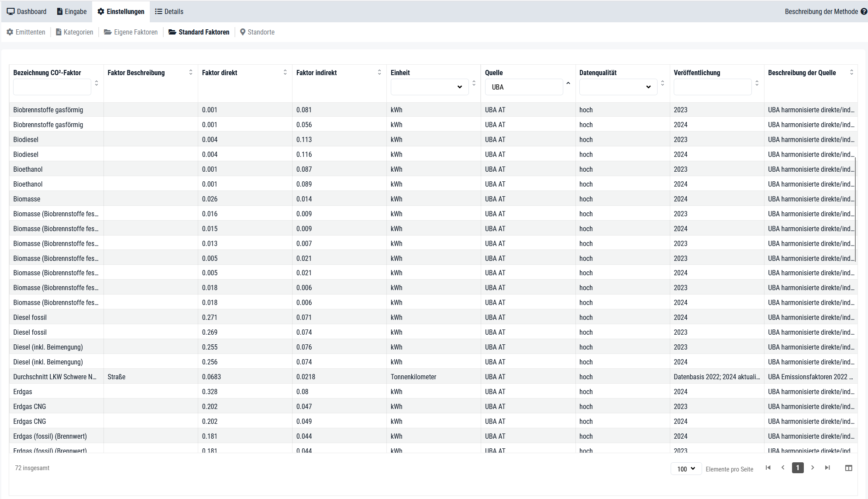Click the Tonnenkilometer unit cell
Image resolution: width=868 pixels, height=499 pixels.
(x=434, y=377)
